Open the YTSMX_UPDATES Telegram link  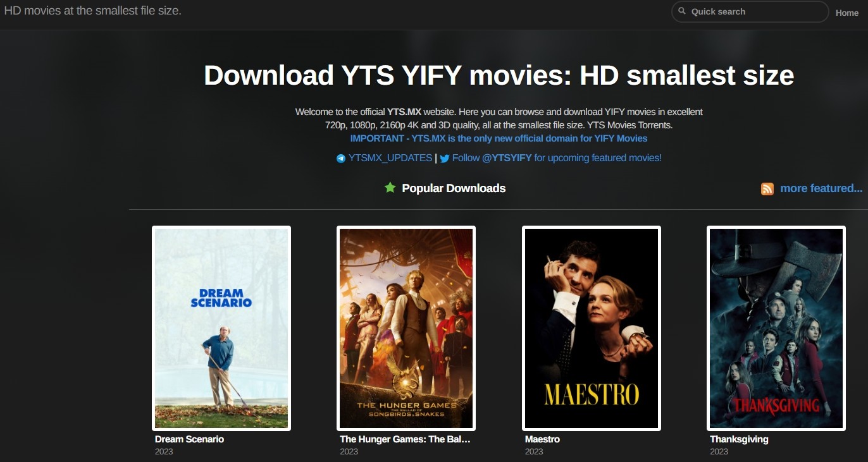click(x=390, y=158)
